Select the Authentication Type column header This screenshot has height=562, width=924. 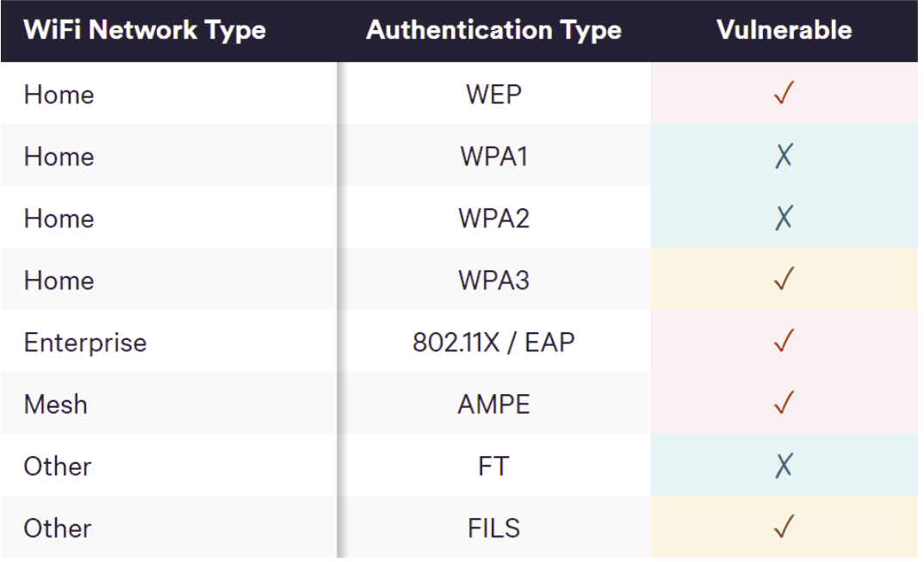[493, 31]
